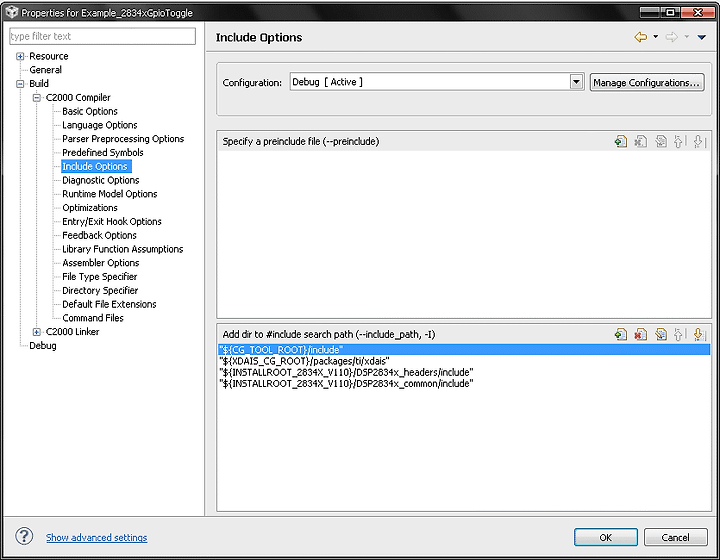Open File Type Specifier
This screenshot has width=720, height=560.
pos(100,276)
